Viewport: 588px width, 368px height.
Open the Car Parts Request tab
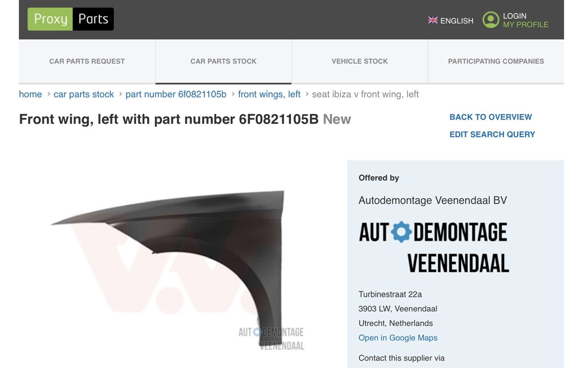(87, 61)
